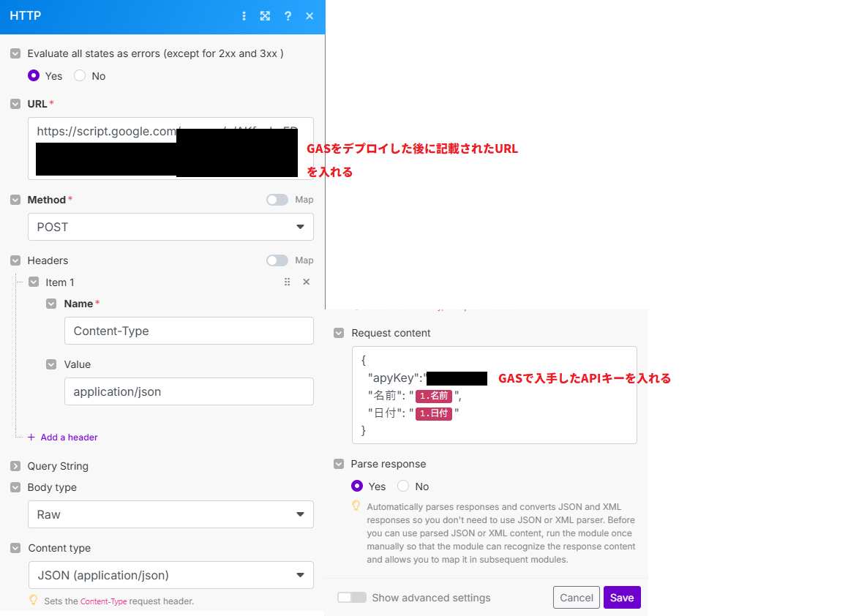Collapse the Evaluate all states as errors section
The height and width of the screenshot is (616, 848).
click(15, 53)
